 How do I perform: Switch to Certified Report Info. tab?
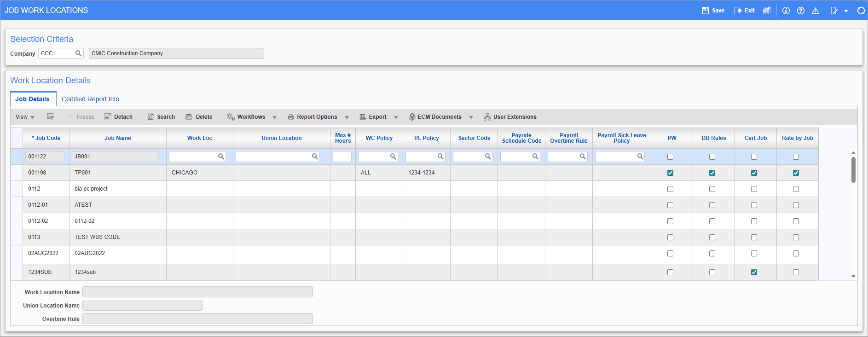(x=91, y=99)
